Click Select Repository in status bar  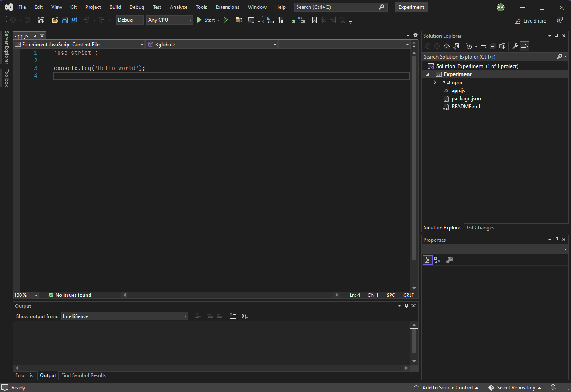pos(515,387)
